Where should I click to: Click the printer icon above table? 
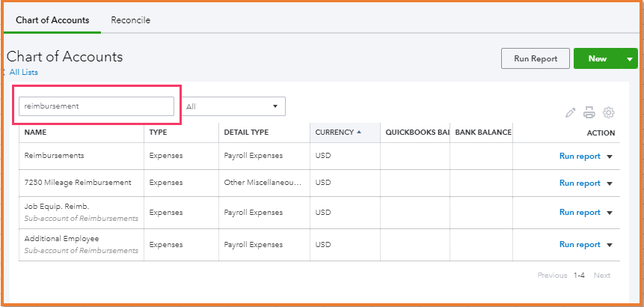pos(589,113)
